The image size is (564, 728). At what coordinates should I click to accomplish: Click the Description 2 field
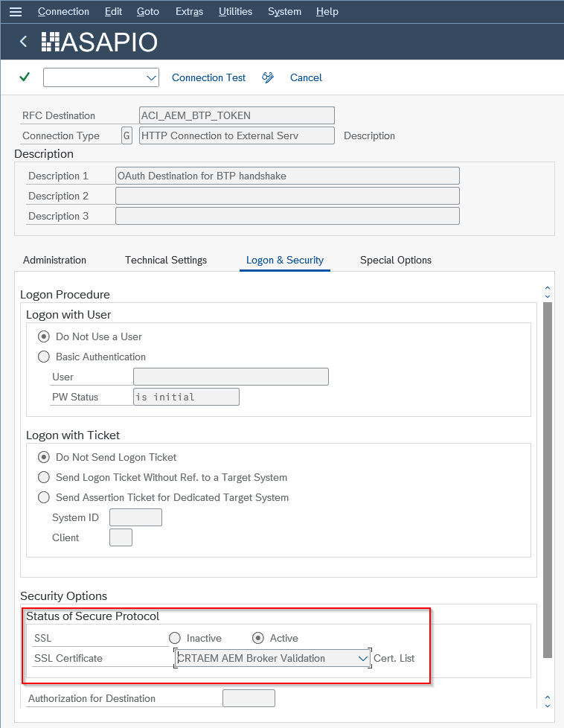(x=287, y=196)
